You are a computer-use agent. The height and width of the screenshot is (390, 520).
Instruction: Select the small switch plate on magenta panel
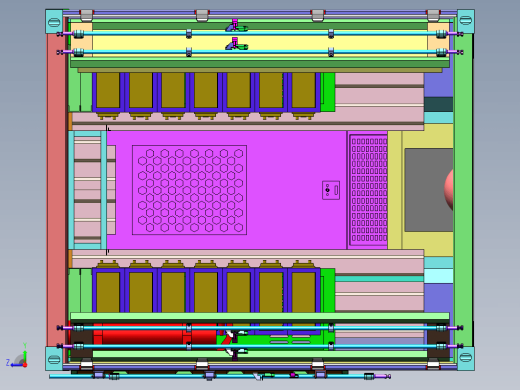[x=331, y=190]
